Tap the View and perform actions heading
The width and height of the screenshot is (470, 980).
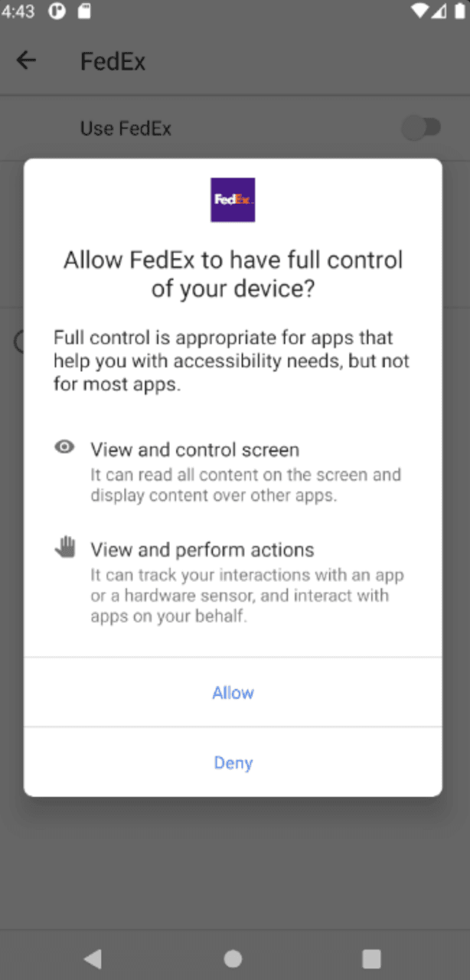coord(202,550)
